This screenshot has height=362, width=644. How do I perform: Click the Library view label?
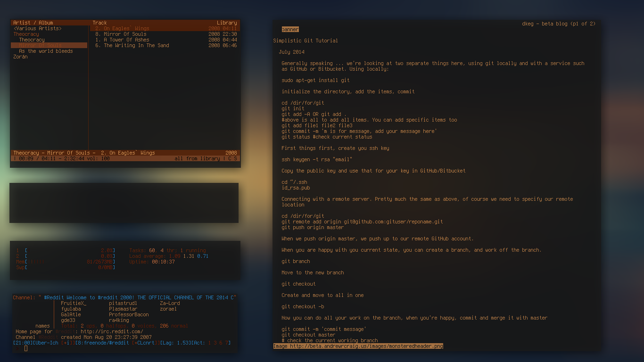(x=227, y=23)
